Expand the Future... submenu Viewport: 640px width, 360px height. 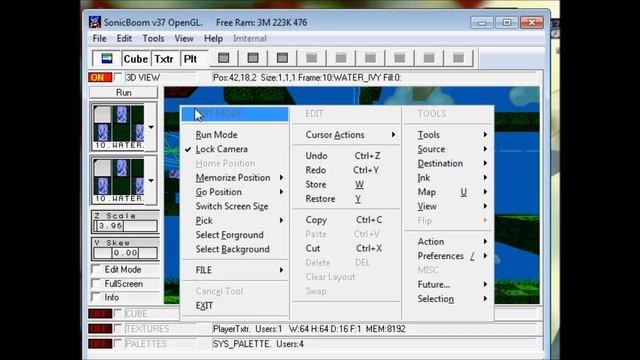pyautogui.click(x=449, y=284)
